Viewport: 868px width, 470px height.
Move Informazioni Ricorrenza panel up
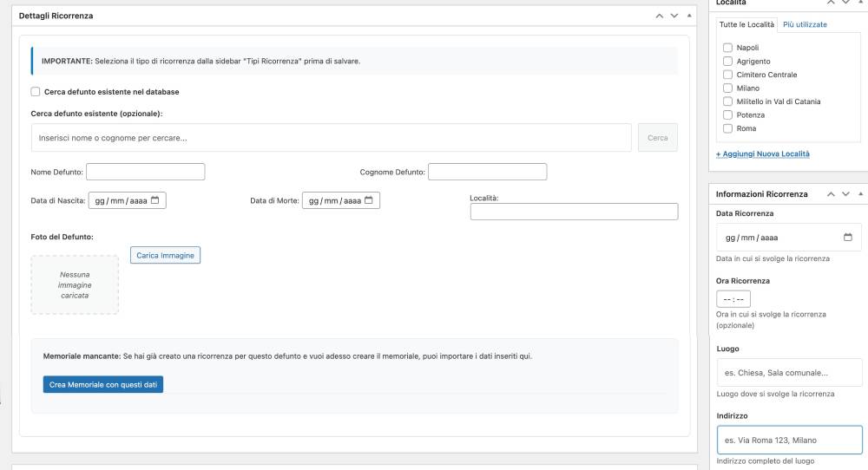tap(831, 194)
